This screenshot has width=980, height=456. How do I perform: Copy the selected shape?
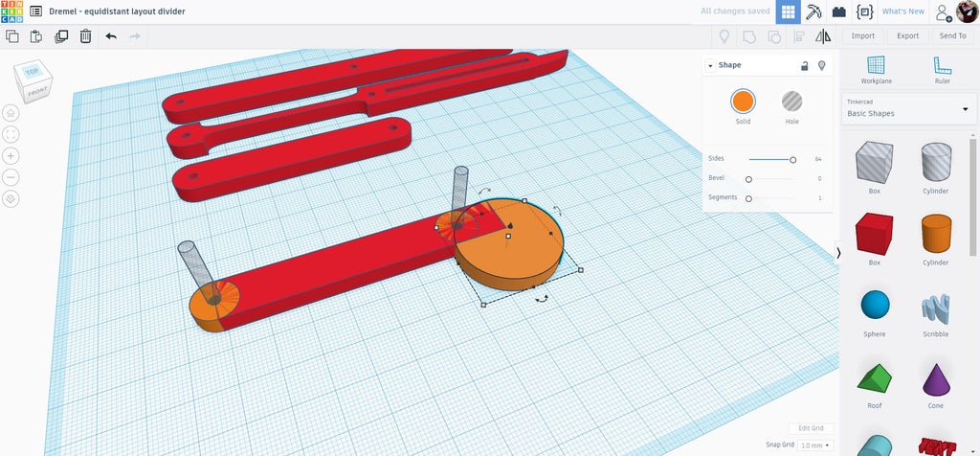[x=11, y=36]
